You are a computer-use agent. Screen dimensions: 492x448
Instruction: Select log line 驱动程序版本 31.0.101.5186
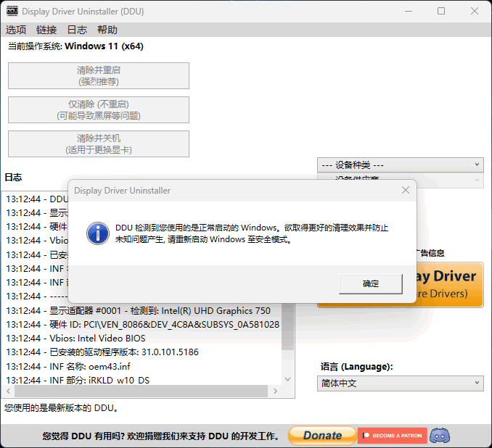tap(102, 352)
